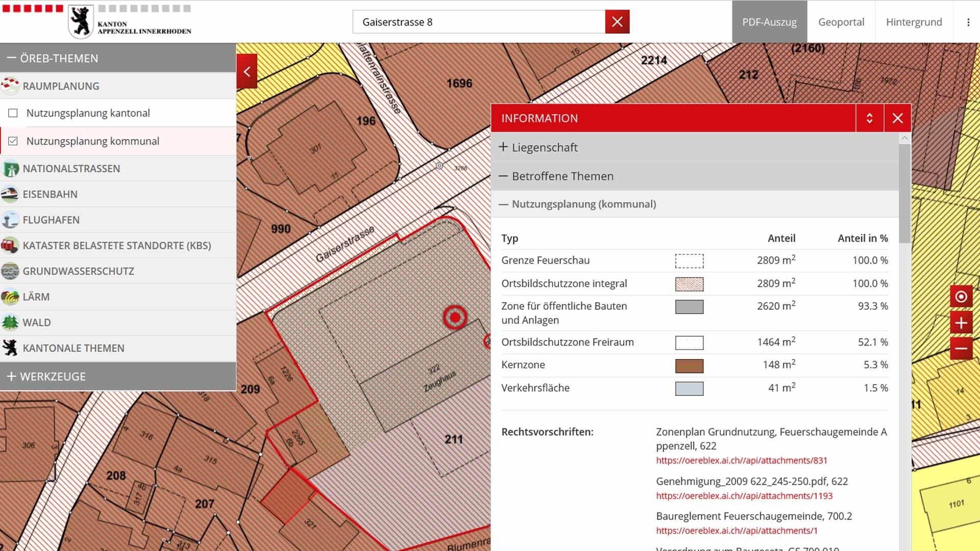Select the EISENBAHN theme label
The width and height of the screenshot is (980, 551).
50,194
